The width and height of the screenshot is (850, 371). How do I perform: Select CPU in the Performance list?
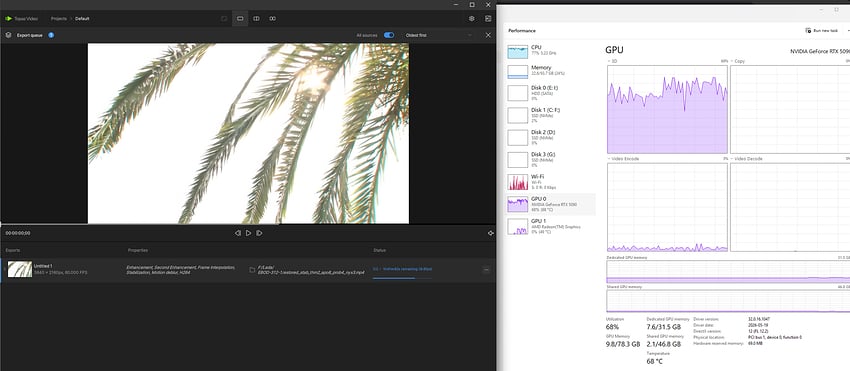[550, 52]
